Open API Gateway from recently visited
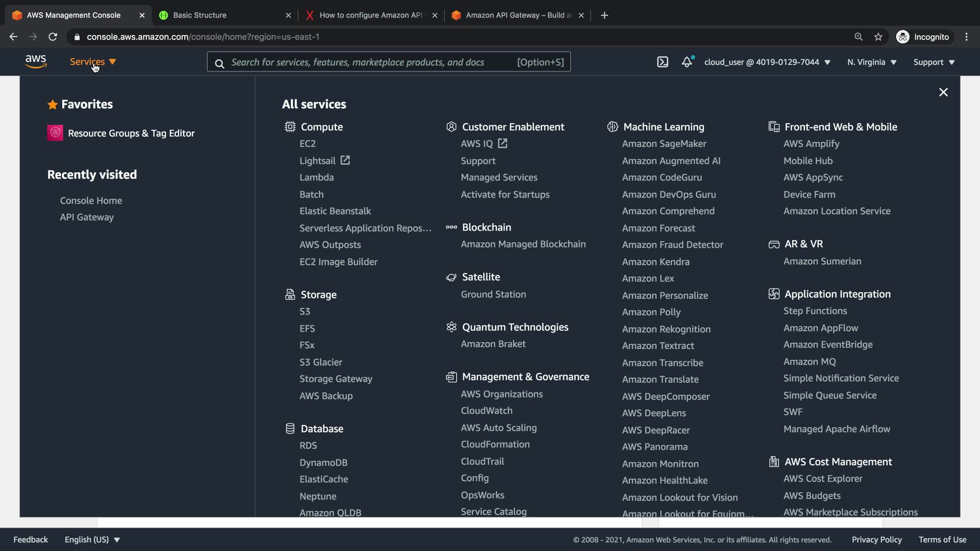 coord(87,217)
